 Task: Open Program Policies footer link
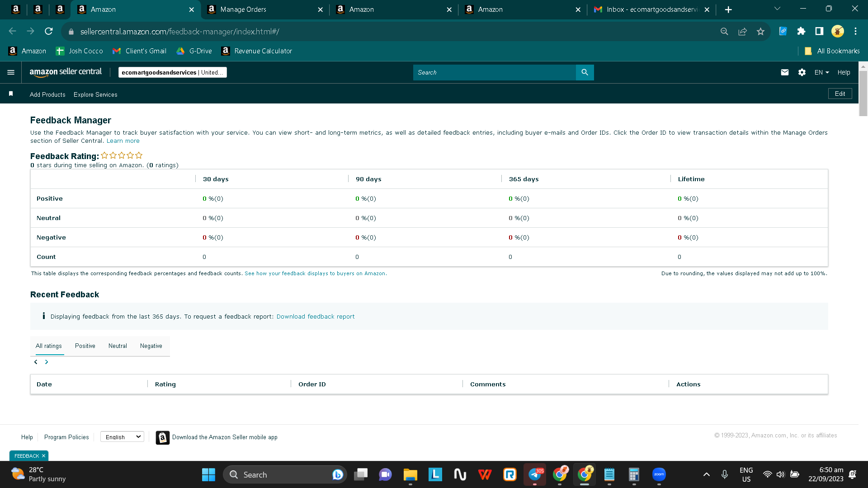(66, 437)
